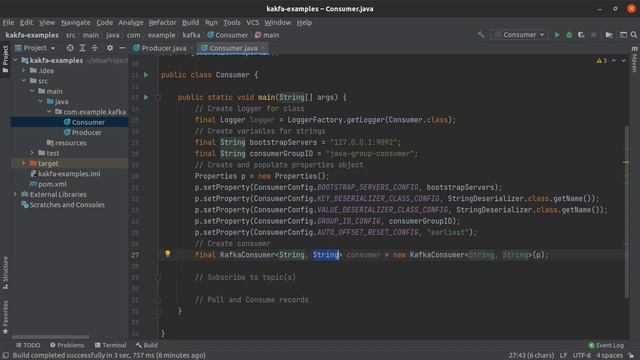Collapse the com.example.kafka package
This screenshot has width=640, height=360.
tap(49, 111)
